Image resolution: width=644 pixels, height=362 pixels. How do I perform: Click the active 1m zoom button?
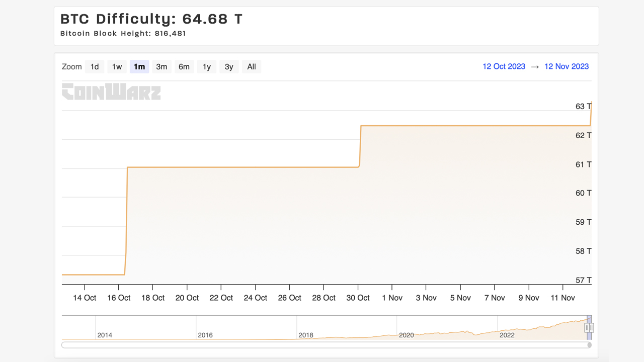pyautogui.click(x=139, y=67)
